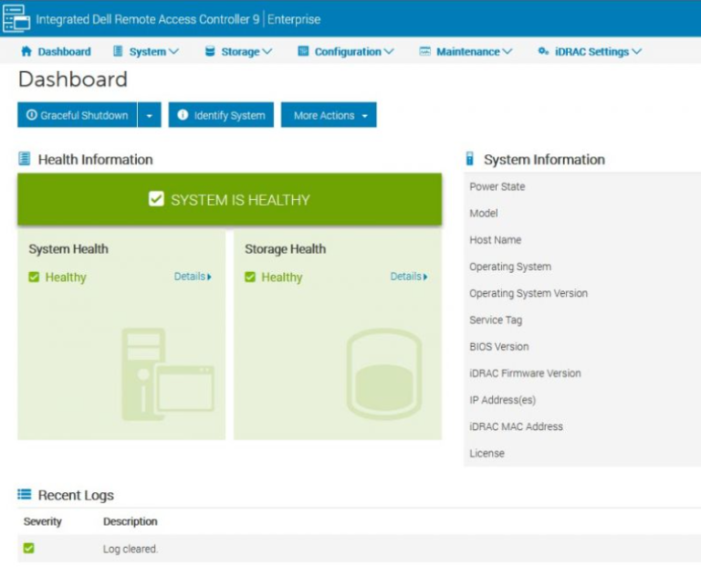Click the Storage database icon
The height and width of the screenshot is (588, 701).
tap(210, 51)
